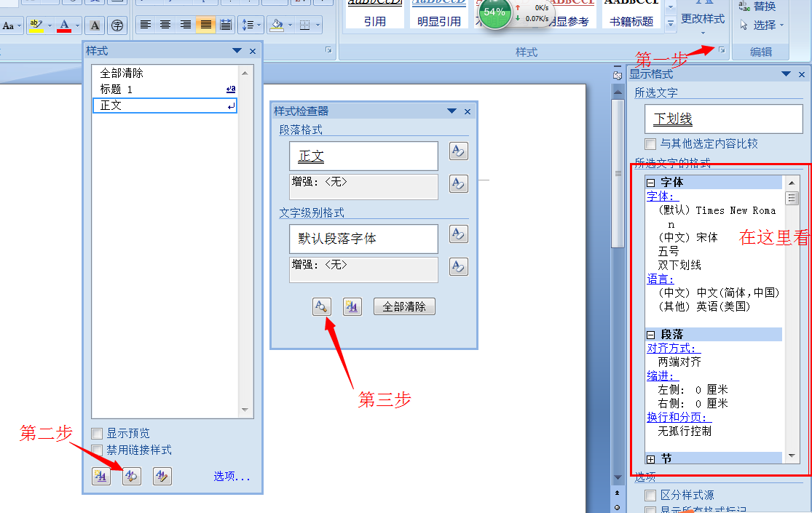This screenshot has height=513, width=812.
Task: Apply the 书籍标题 quick style
Action: pyautogui.click(x=631, y=14)
